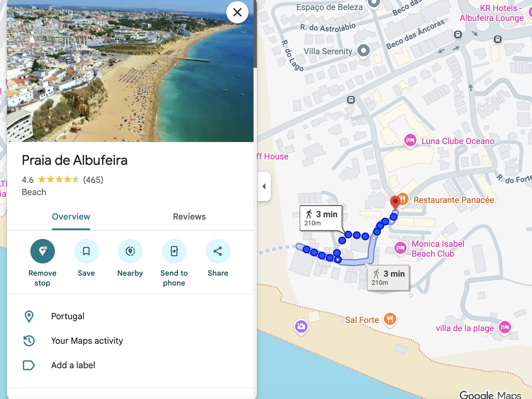This screenshot has width=532, height=399.
Task: Save Praia de Albufeira with bookmark icon
Action: click(86, 251)
